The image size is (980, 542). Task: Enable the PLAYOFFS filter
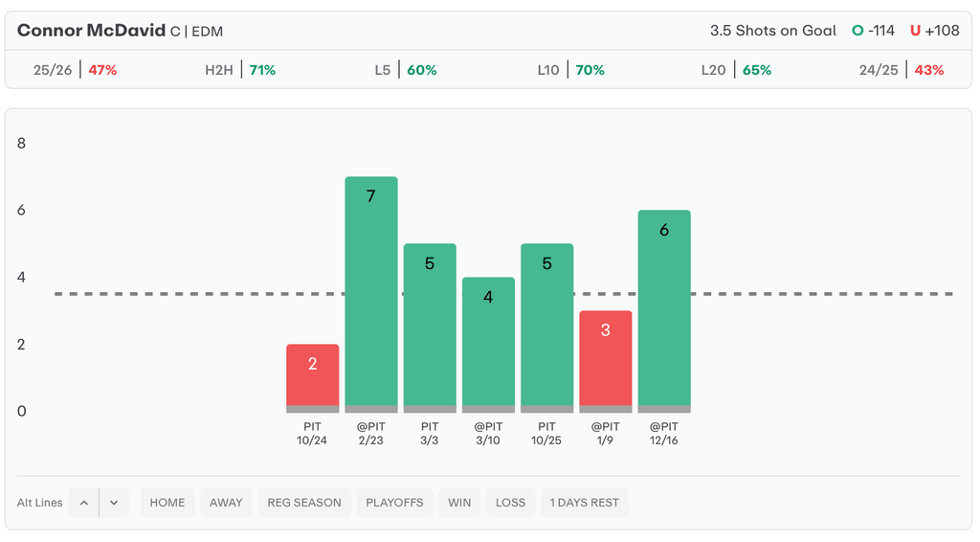pos(394,503)
